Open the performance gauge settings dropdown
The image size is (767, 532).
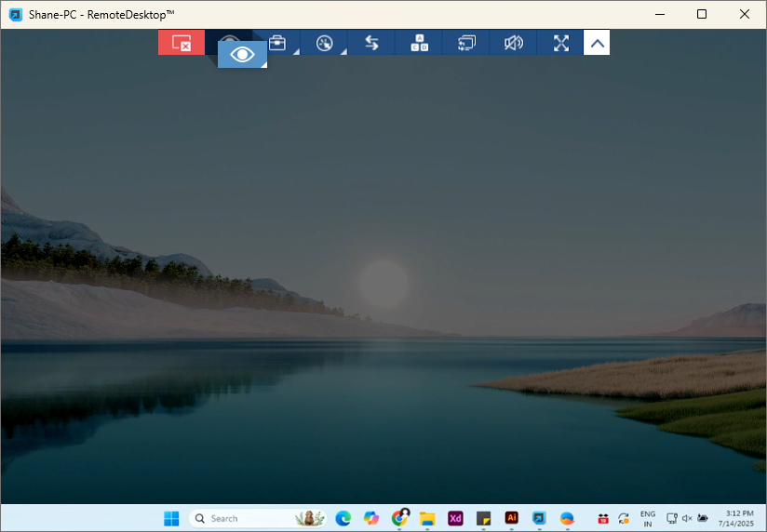click(x=324, y=43)
